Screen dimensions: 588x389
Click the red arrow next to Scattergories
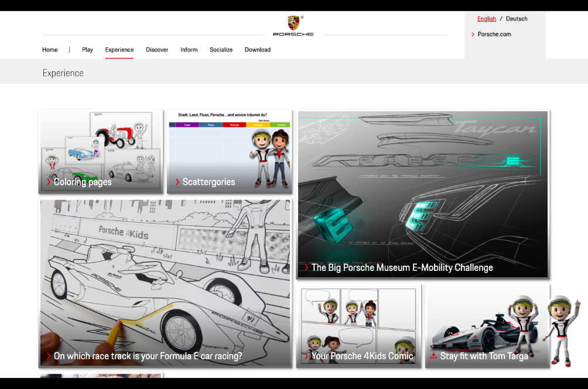point(177,182)
